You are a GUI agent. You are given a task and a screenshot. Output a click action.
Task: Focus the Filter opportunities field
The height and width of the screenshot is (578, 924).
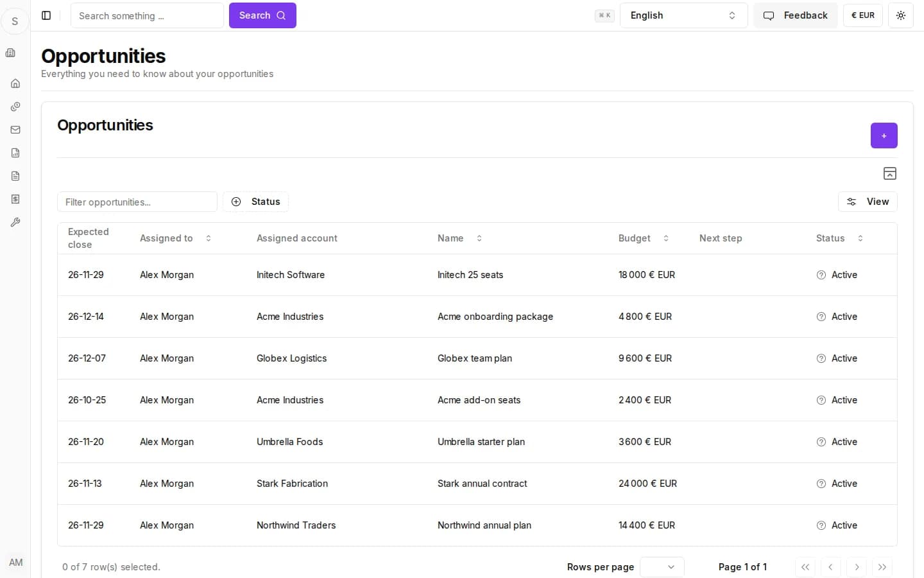click(x=137, y=202)
